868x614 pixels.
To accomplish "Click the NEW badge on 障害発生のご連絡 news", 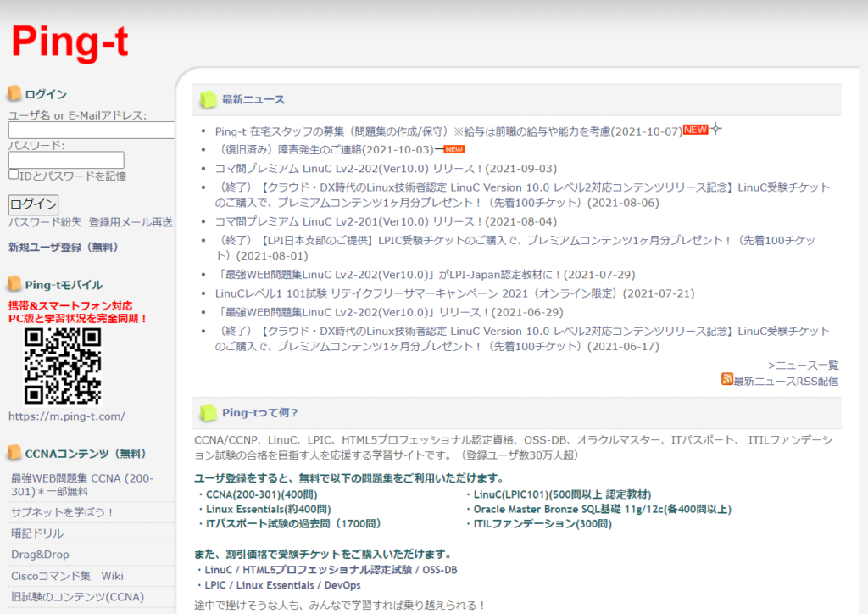I will click(454, 149).
